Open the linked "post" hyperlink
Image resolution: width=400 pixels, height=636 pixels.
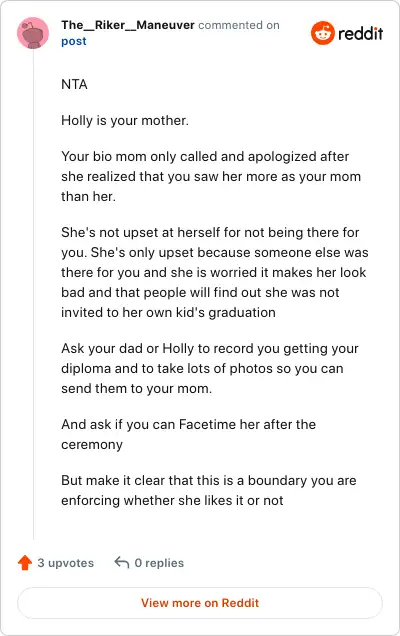[x=74, y=41]
